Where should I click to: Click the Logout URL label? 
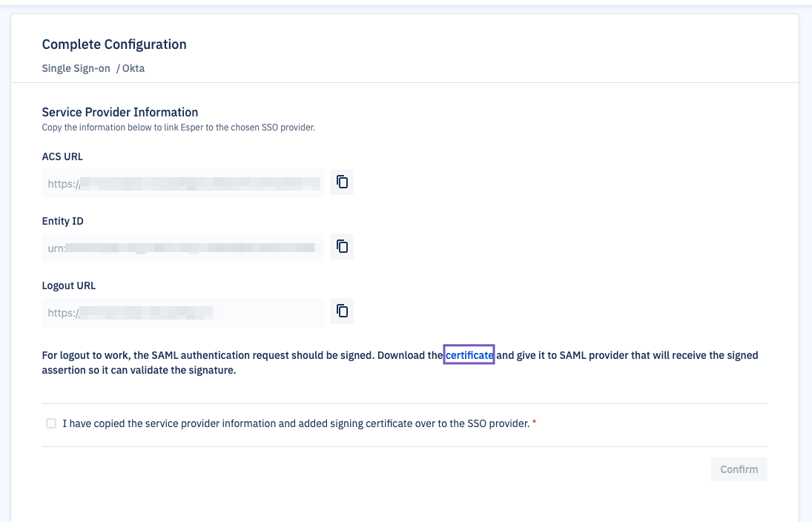click(x=69, y=286)
